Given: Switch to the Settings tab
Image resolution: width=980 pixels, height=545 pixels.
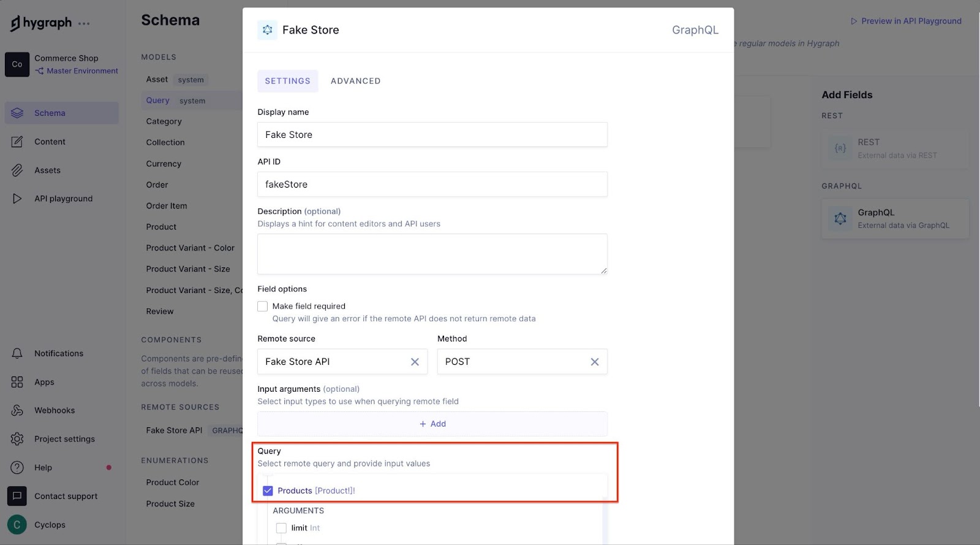Looking at the screenshot, I should (288, 81).
